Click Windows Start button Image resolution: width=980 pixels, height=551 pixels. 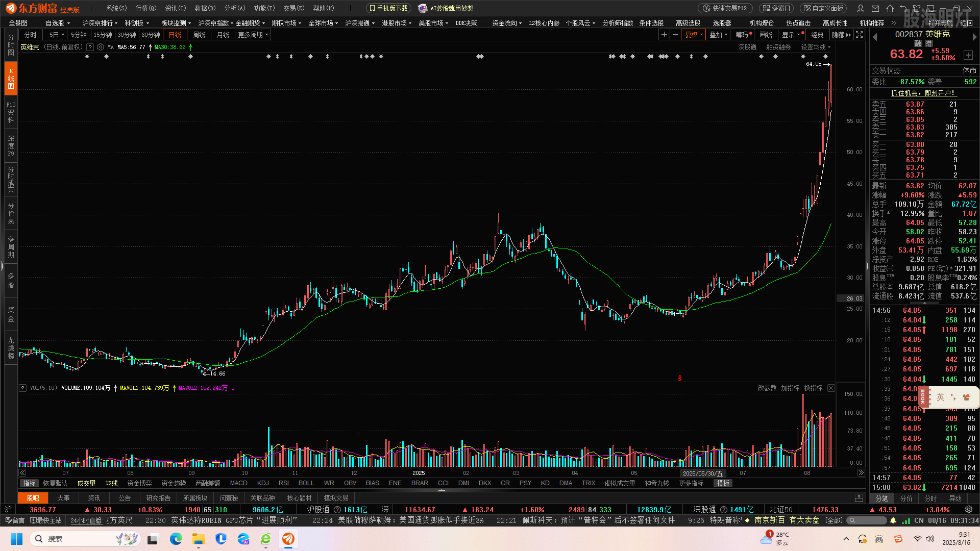16,539
